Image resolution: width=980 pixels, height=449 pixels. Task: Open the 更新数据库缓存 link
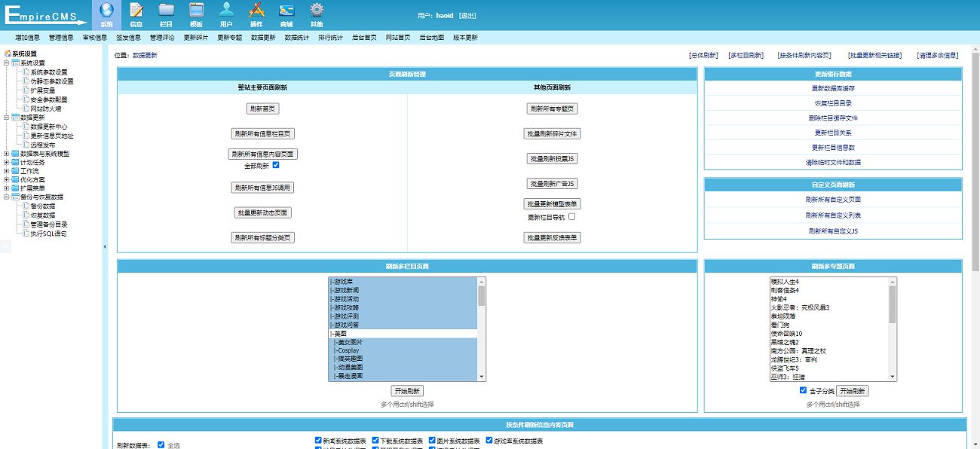(833, 89)
